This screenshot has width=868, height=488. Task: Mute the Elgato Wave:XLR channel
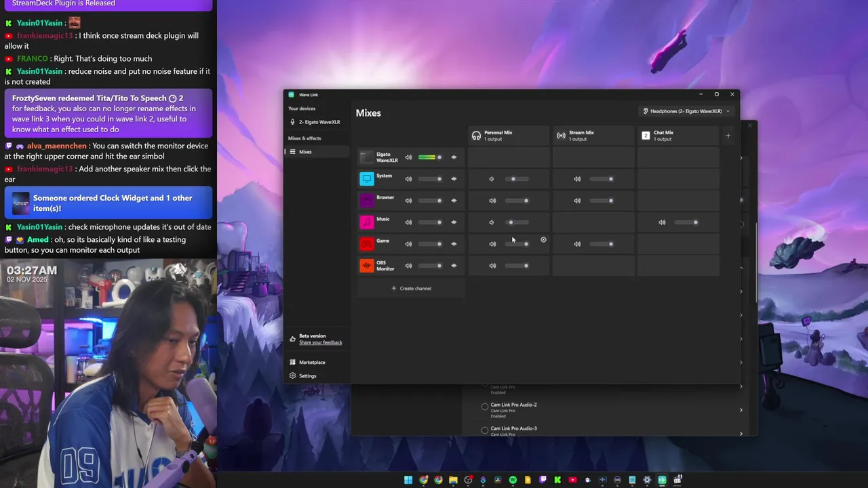click(408, 157)
